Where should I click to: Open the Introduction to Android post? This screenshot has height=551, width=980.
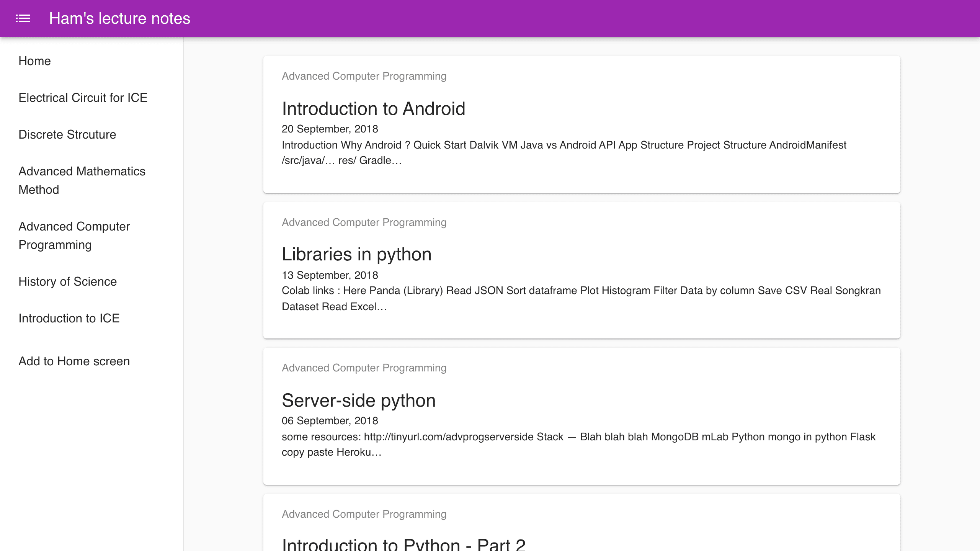[x=374, y=109]
